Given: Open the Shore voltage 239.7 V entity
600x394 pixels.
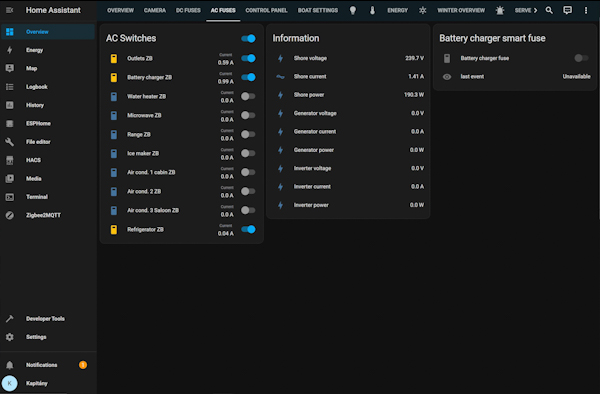Looking at the screenshot, I should pos(348,59).
